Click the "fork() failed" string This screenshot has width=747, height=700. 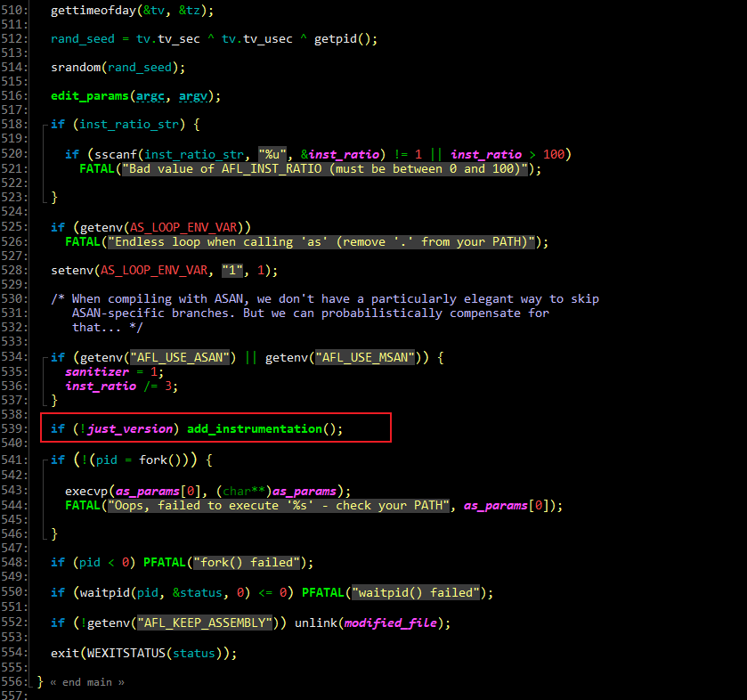click(x=247, y=563)
